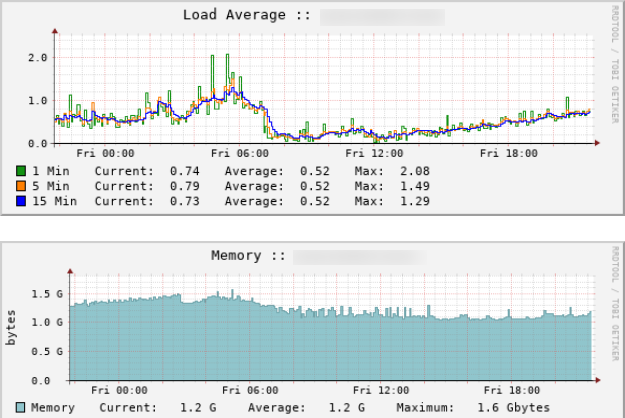This screenshot has height=418, width=625.
Task: Click the 1 Min Max value 2.08
Action: tap(415, 171)
